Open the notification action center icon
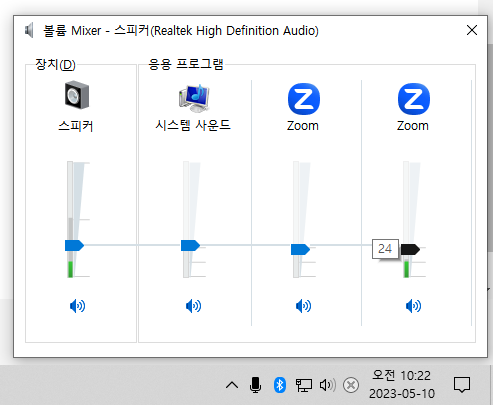The image size is (493, 405). point(462,385)
